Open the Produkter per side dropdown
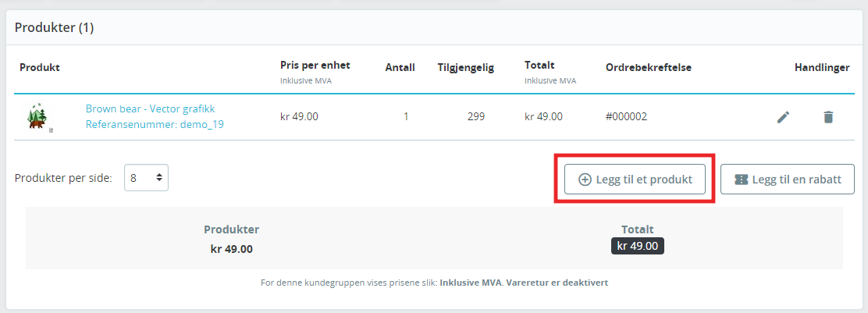Viewport: 868px width, 313px height. [146, 178]
